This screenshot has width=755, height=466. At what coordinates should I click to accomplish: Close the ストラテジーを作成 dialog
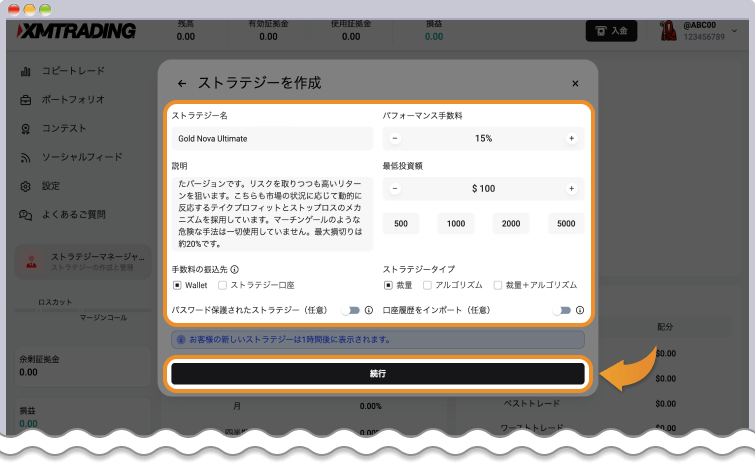tap(575, 84)
